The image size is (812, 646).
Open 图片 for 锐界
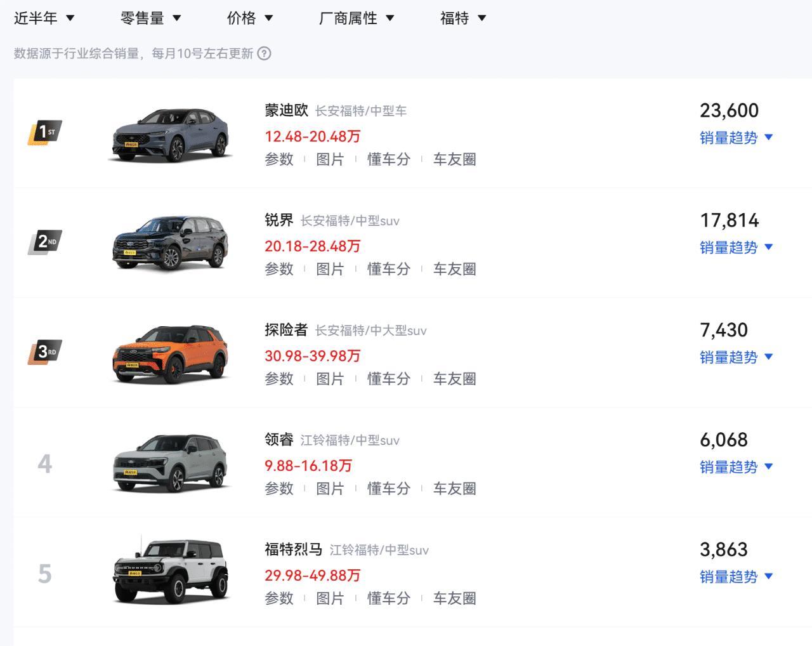click(x=330, y=269)
